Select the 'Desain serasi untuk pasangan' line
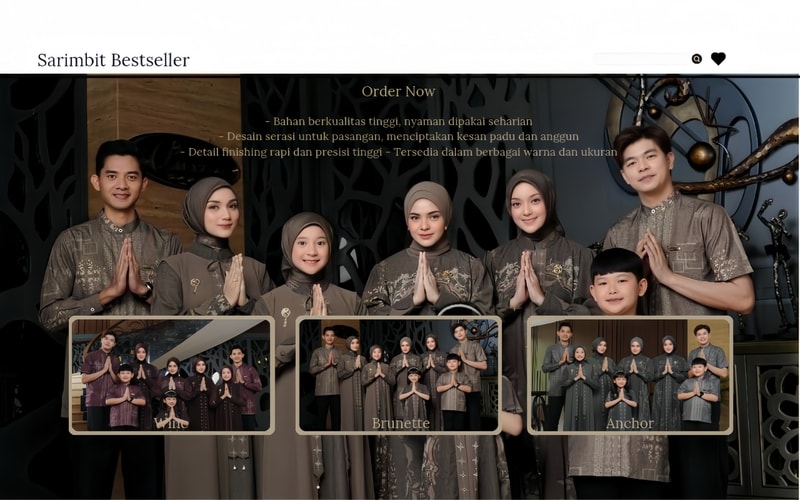The image size is (800, 500). point(398,137)
